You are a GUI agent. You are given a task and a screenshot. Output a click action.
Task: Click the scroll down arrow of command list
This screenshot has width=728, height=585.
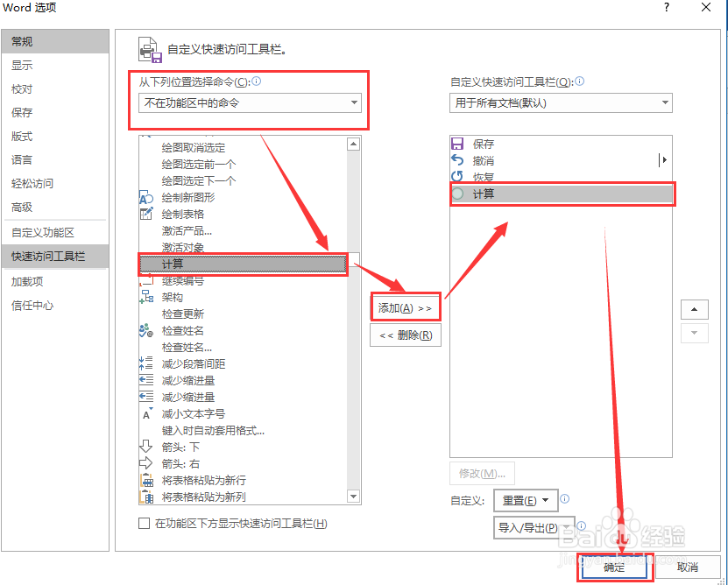coord(353,497)
